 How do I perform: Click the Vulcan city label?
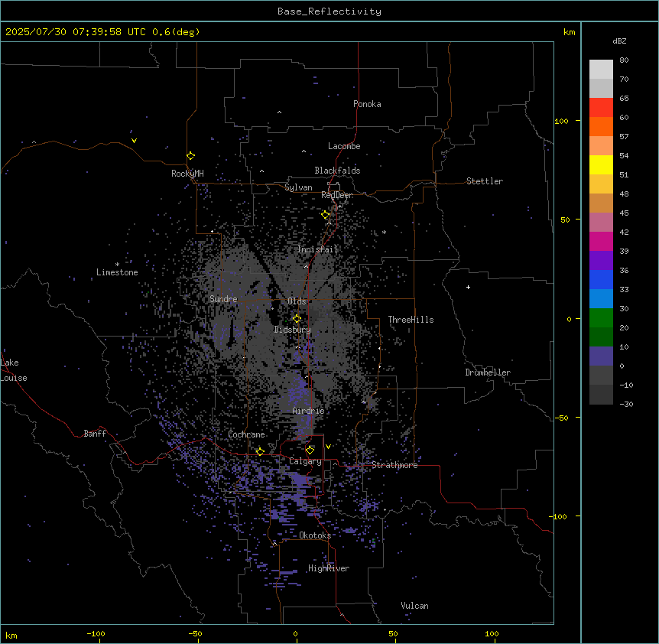(x=415, y=606)
